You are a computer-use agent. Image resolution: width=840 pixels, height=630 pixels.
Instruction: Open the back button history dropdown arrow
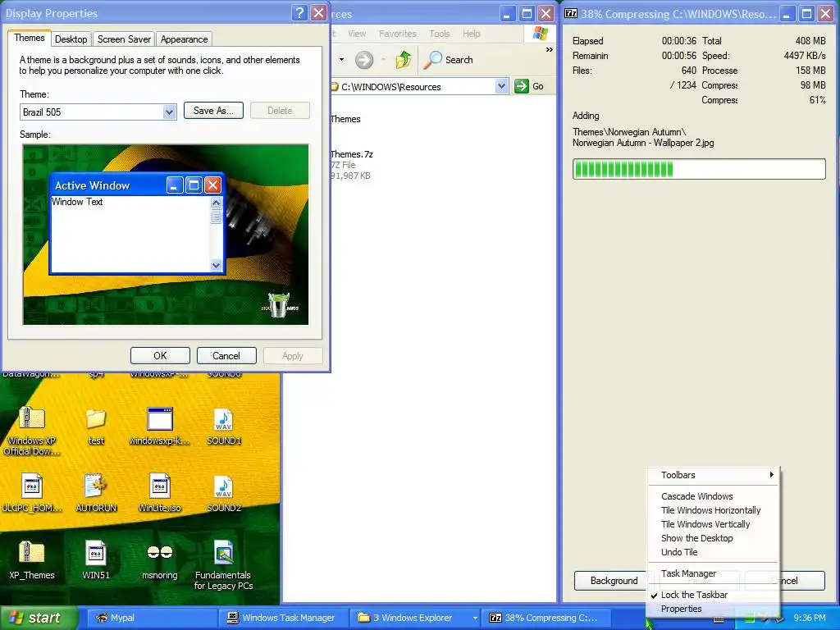pyautogui.click(x=341, y=59)
